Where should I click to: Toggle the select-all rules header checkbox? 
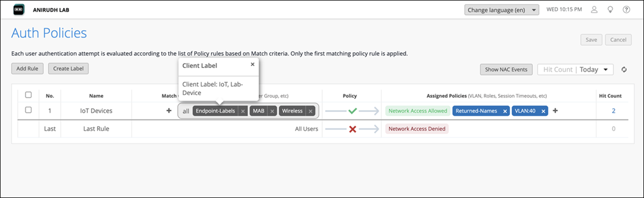click(x=28, y=95)
